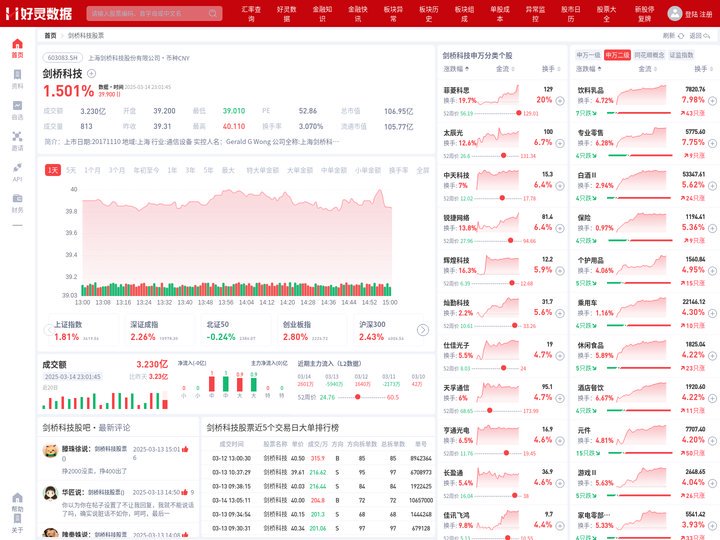Sort stock list by 换手
Screen dimensions: 720x540
(551, 69)
